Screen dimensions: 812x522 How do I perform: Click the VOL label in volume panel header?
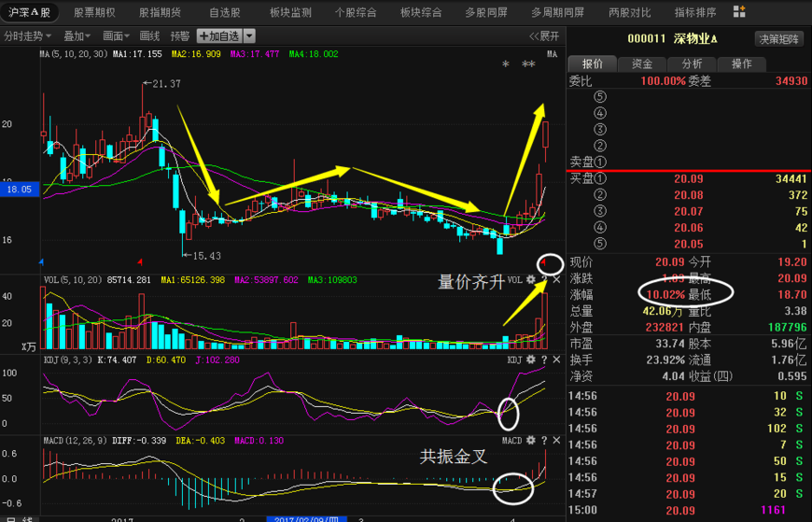coord(514,280)
